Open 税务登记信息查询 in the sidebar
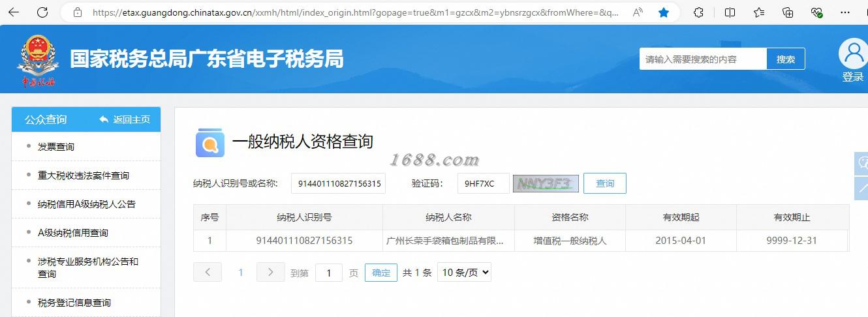 point(74,303)
